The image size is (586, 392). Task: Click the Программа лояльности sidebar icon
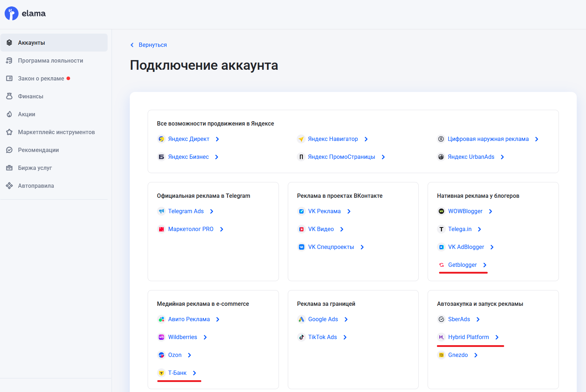pyautogui.click(x=10, y=60)
